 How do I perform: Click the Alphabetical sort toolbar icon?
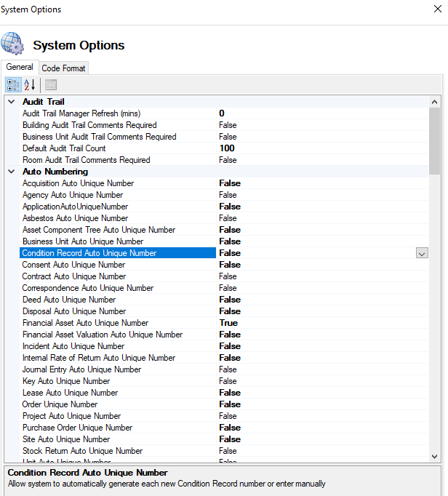coord(30,84)
